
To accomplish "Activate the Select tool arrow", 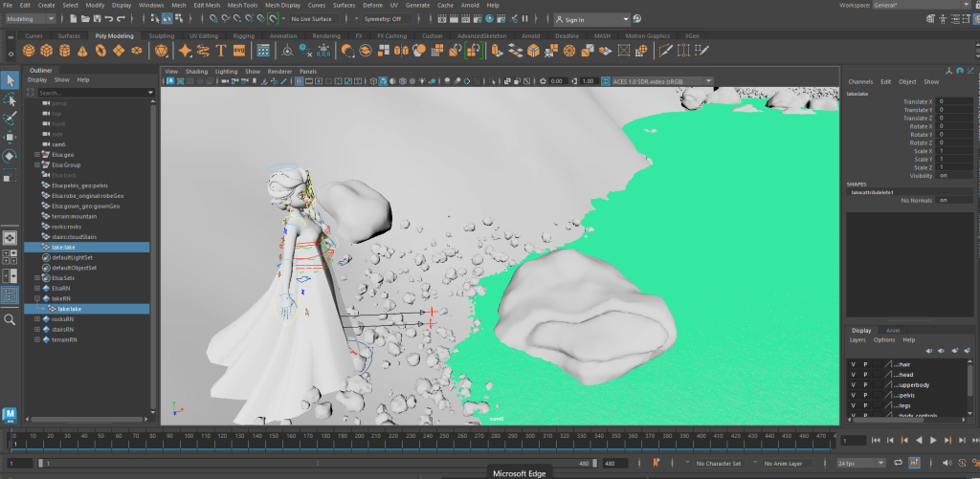I will [x=10, y=80].
